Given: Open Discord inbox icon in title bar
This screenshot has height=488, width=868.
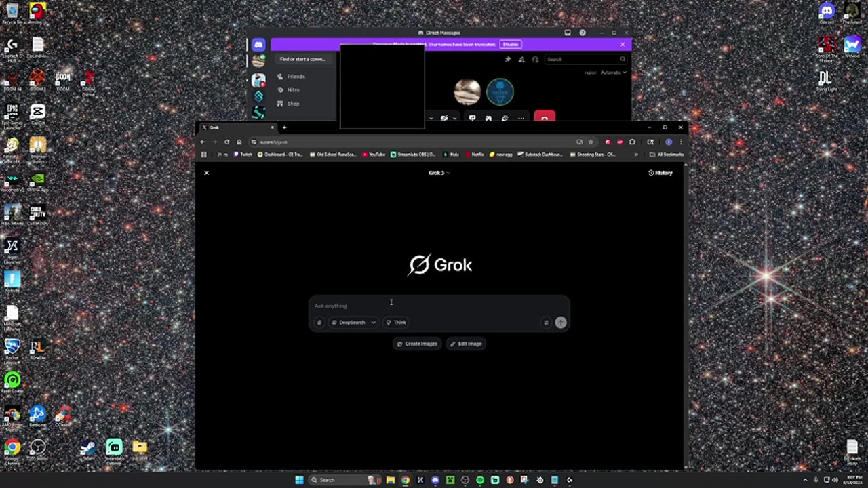Looking at the screenshot, I should (x=568, y=33).
